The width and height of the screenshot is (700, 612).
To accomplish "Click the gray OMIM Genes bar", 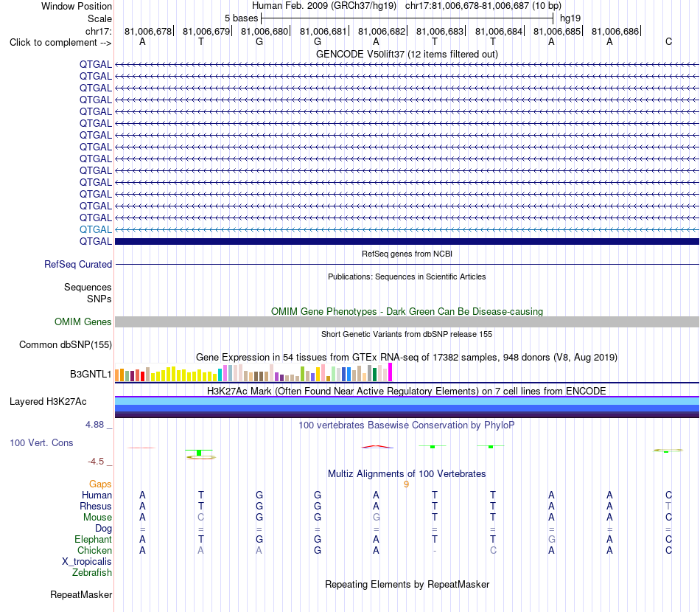I will pos(407,322).
